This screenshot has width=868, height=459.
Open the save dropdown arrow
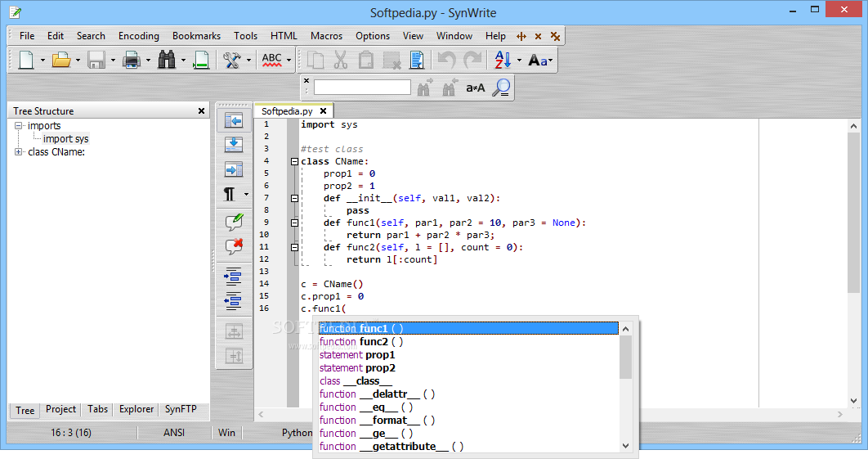113,61
